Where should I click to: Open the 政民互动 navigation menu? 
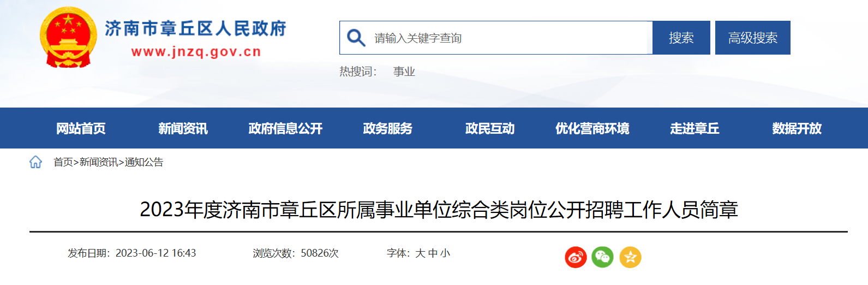[490, 128]
